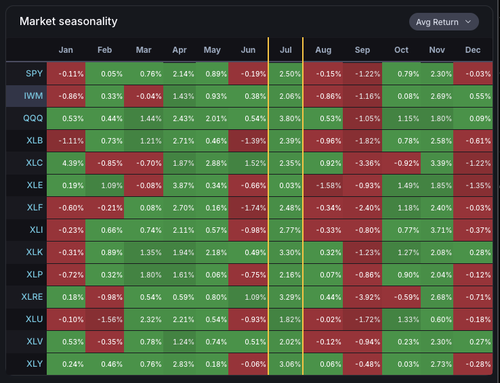500x383 pixels.
Task: Click XLI November cell showing 3.71%
Action: (x=437, y=230)
